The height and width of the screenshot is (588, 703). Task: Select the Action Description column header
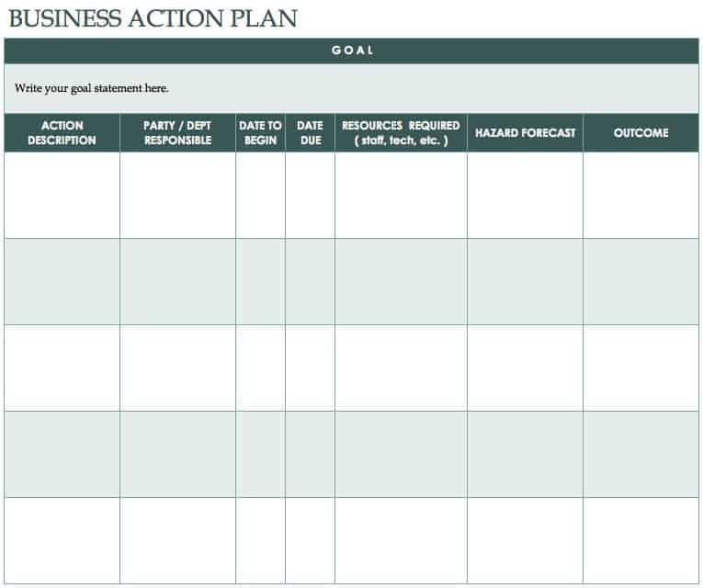click(x=62, y=133)
